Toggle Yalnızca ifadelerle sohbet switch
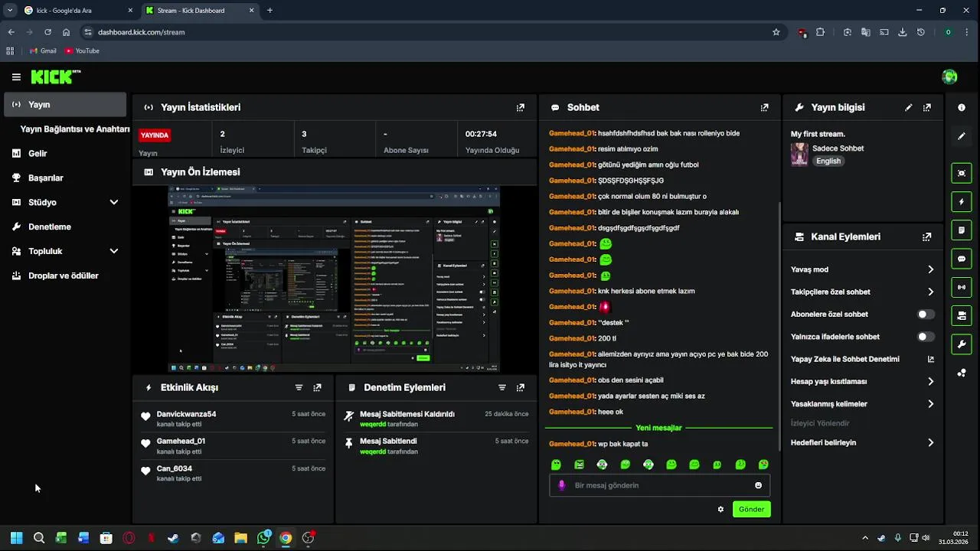The width and height of the screenshot is (980, 551). coord(926,337)
